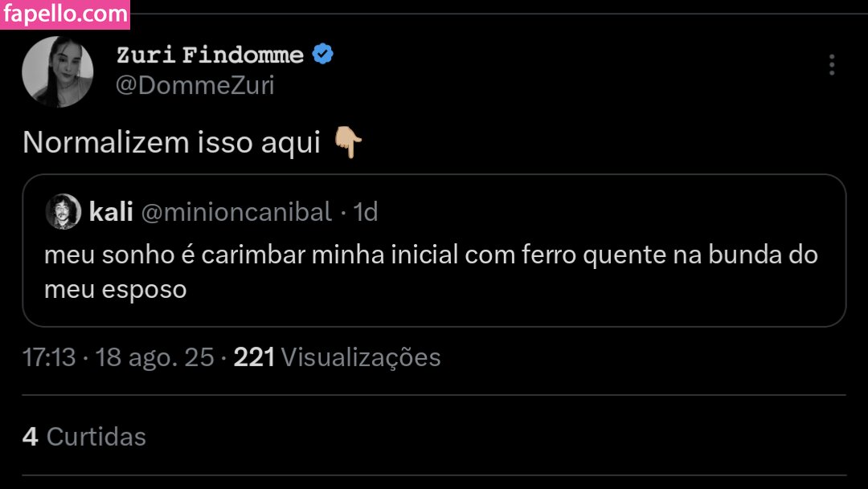The image size is (868, 489).
Task: Click the blue verified badge icon
Action: click(x=323, y=55)
